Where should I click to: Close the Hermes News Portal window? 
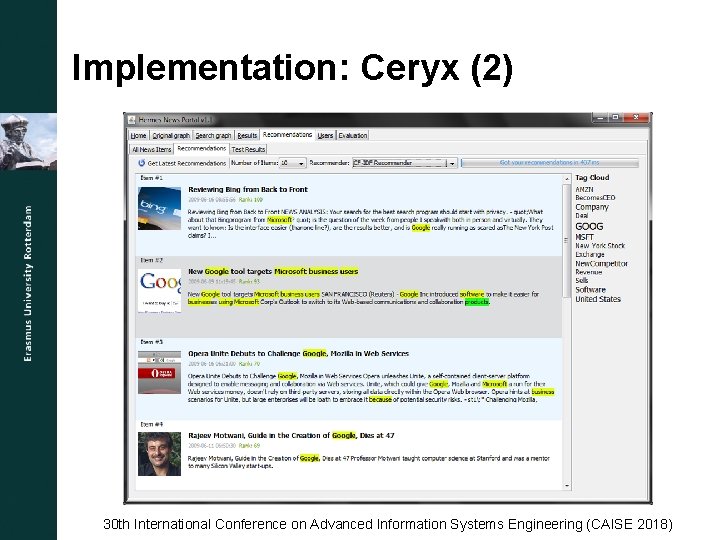636,118
